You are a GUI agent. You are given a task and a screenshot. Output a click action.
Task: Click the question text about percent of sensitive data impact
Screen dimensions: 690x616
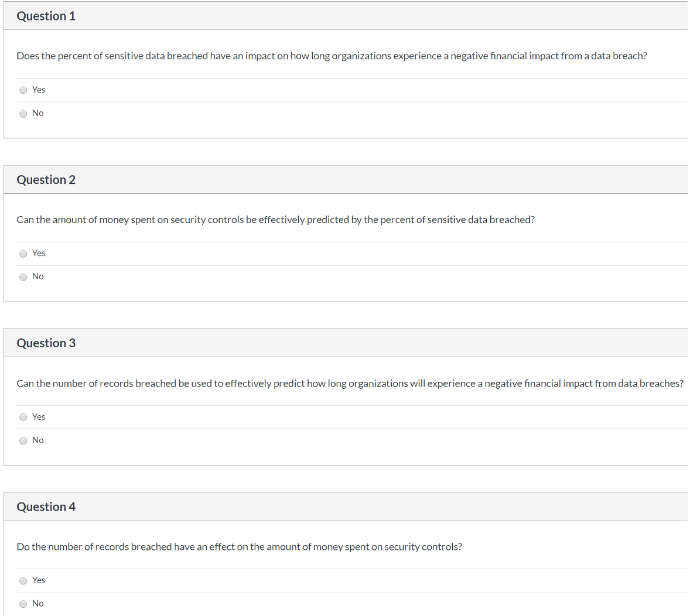coord(332,56)
